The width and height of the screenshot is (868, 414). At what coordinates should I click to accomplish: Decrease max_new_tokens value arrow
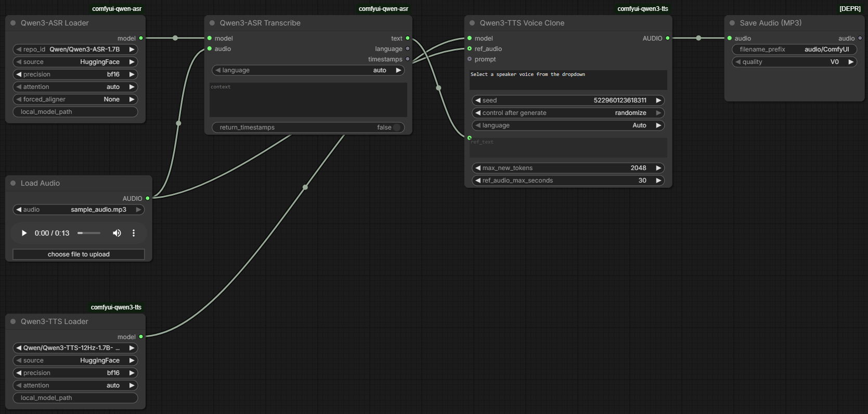(478, 168)
